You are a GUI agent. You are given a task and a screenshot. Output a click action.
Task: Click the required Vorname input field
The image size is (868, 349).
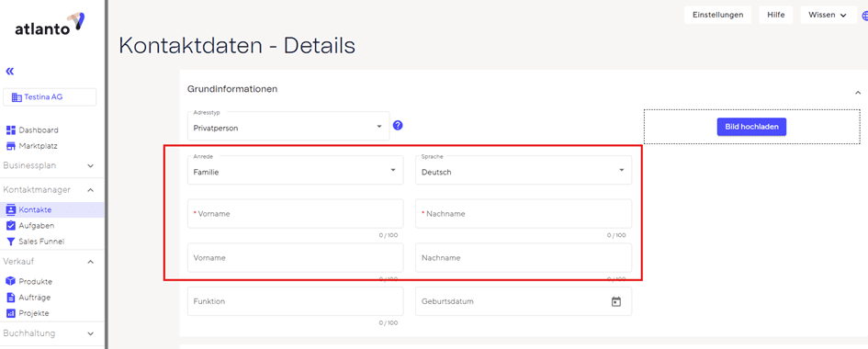pyautogui.click(x=296, y=213)
